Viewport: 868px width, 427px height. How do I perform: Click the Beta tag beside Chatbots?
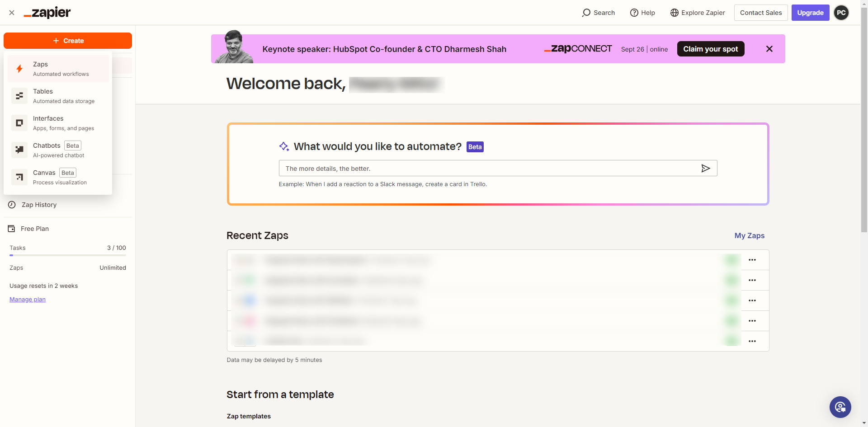click(x=73, y=145)
